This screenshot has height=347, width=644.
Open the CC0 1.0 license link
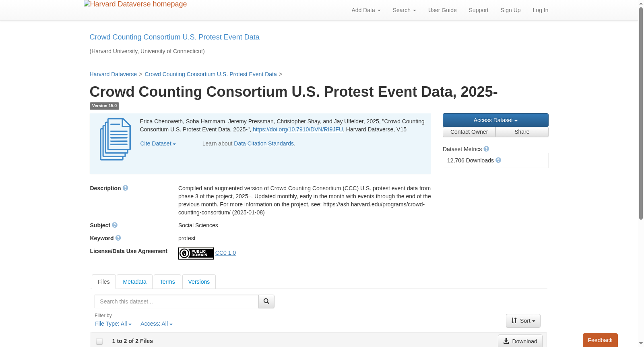click(225, 253)
